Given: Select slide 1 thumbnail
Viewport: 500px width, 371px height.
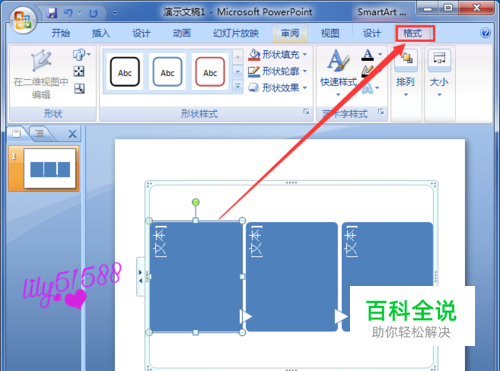Looking at the screenshot, I should click(50, 168).
